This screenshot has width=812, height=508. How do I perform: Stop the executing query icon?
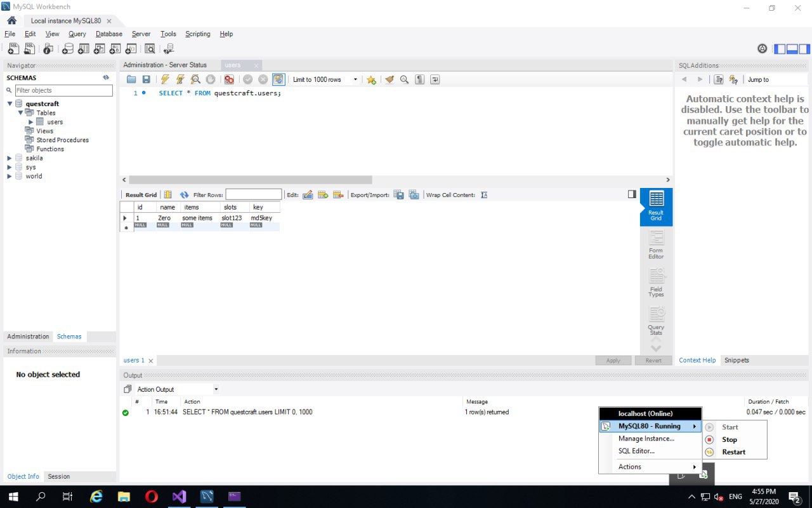click(211, 79)
